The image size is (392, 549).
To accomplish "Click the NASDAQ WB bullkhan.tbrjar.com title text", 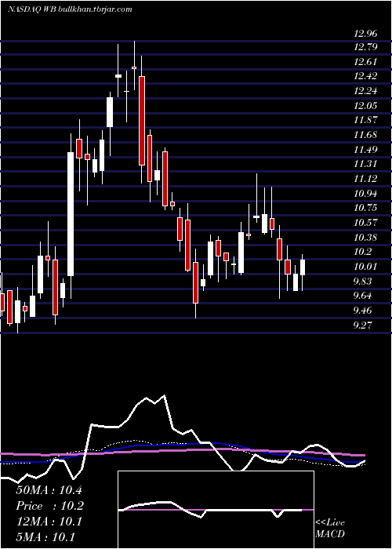I will (70, 9).
